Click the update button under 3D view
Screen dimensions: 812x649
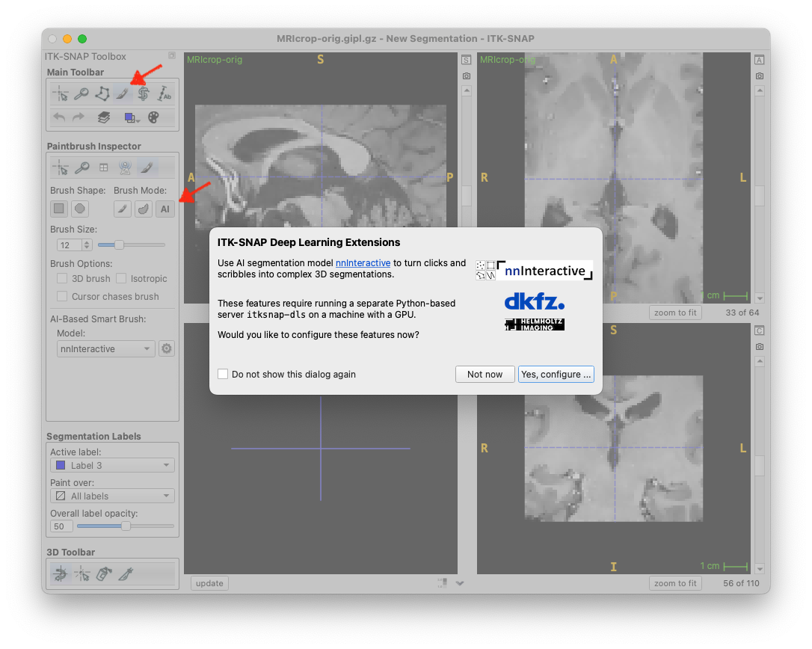pyautogui.click(x=210, y=583)
